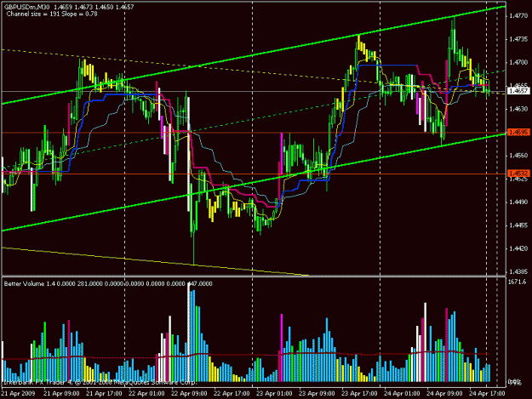Click the '22 Apr 09:00' time label
The image size is (532, 399).
189,393
